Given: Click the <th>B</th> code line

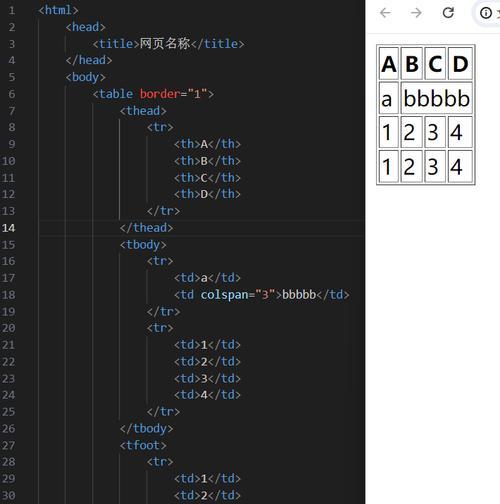Looking at the screenshot, I should point(207,161).
